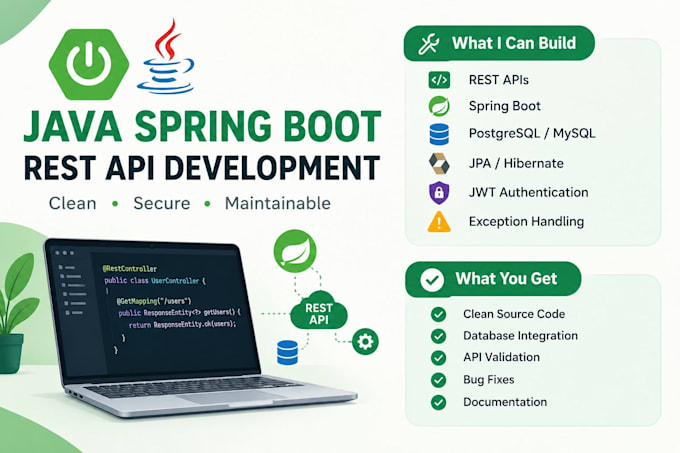The width and height of the screenshot is (680, 453).
Task: Click the return ResponseEntity.ok(users) code line
Action: (183, 325)
